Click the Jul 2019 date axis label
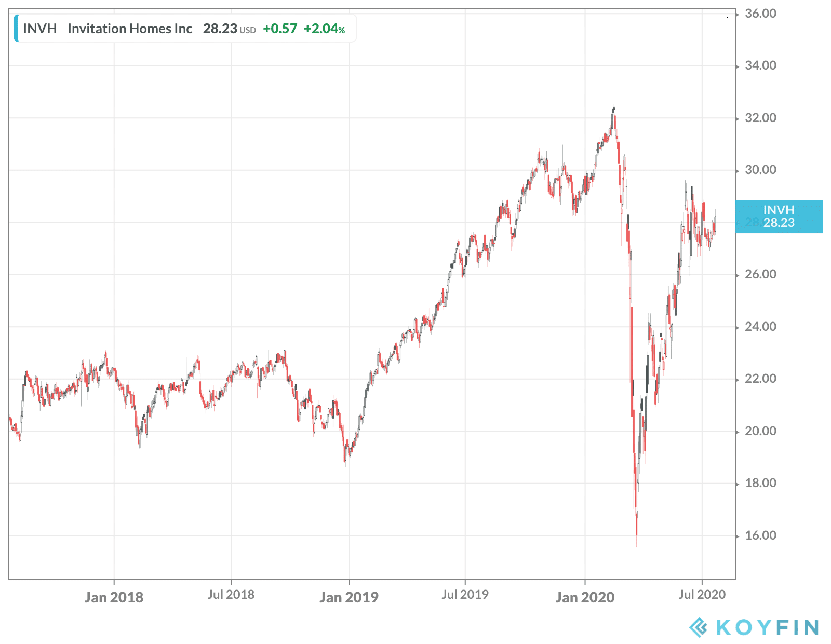831x644 pixels. tap(465, 595)
